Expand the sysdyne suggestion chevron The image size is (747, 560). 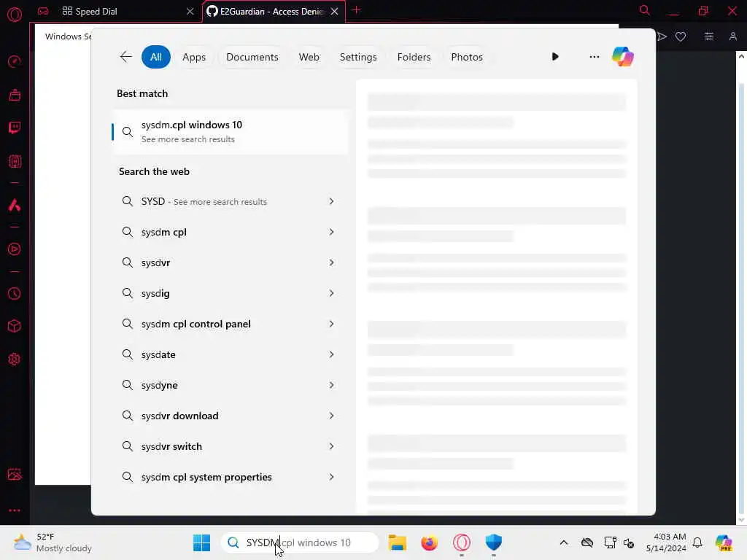(331, 385)
